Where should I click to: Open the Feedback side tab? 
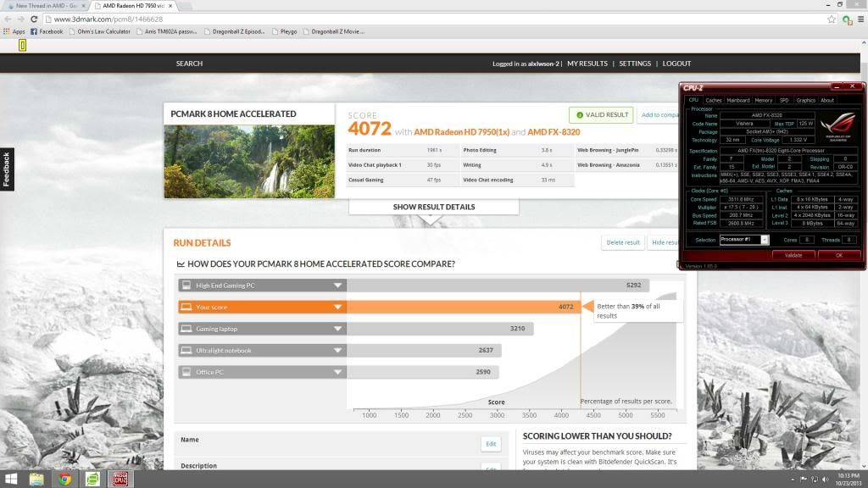(x=7, y=169)
